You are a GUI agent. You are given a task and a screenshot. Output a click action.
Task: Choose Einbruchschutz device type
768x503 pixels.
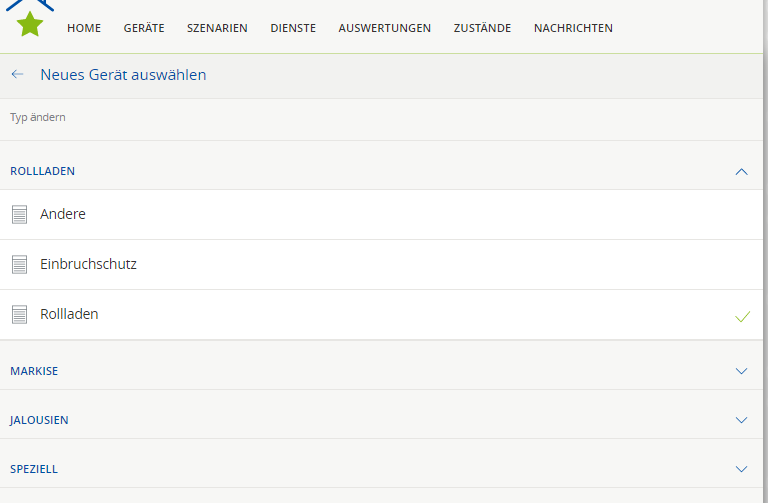[88, 265]
